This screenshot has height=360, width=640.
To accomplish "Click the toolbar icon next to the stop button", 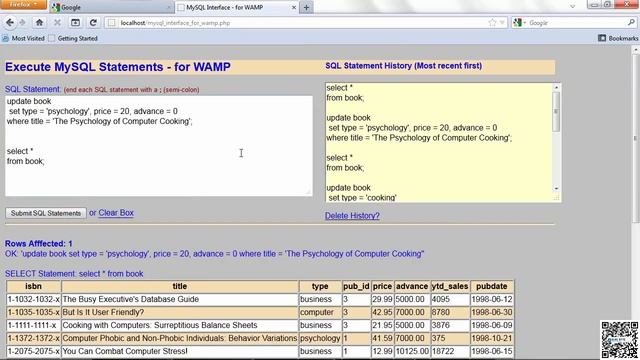I will (x=75, y=23).
